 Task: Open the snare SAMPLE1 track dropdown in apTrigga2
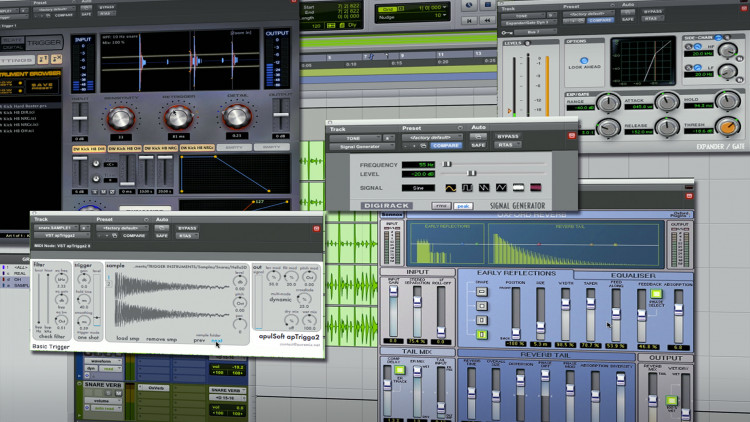click(x=55, y=228)
